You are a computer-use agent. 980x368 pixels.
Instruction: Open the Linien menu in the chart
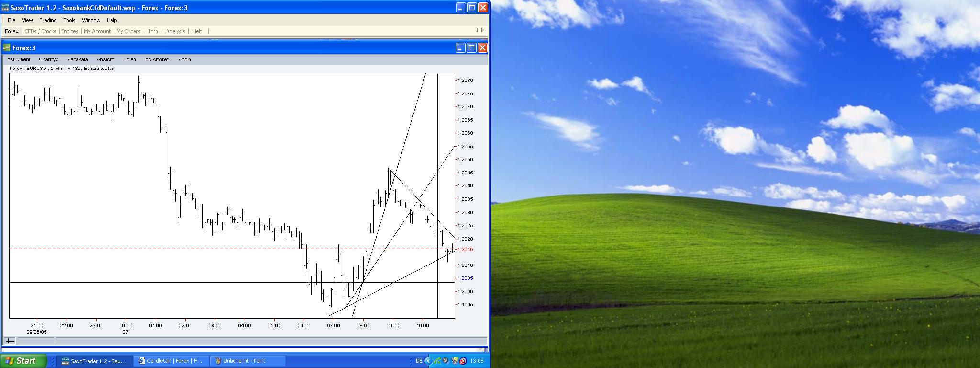tap(129, 59)
